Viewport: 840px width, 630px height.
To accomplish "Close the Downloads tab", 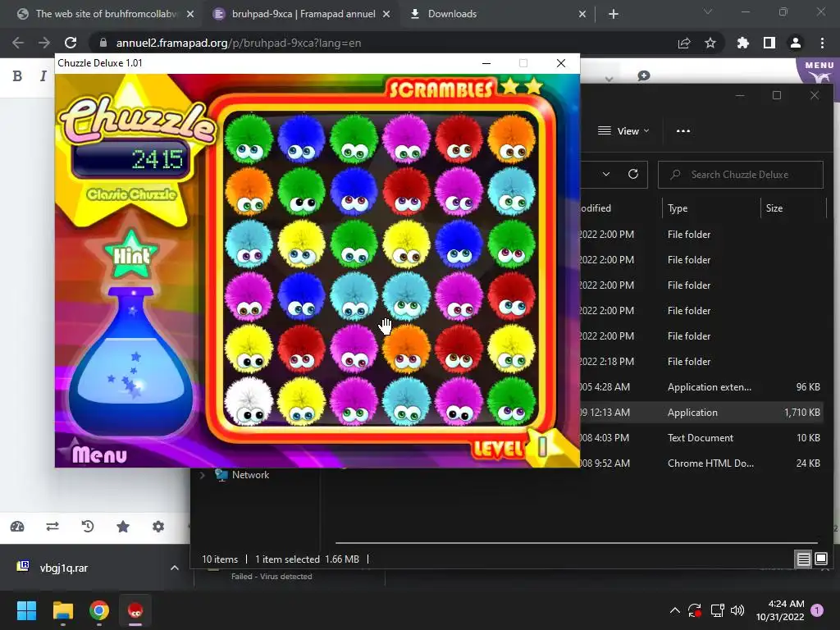I will tap(582, 14).
